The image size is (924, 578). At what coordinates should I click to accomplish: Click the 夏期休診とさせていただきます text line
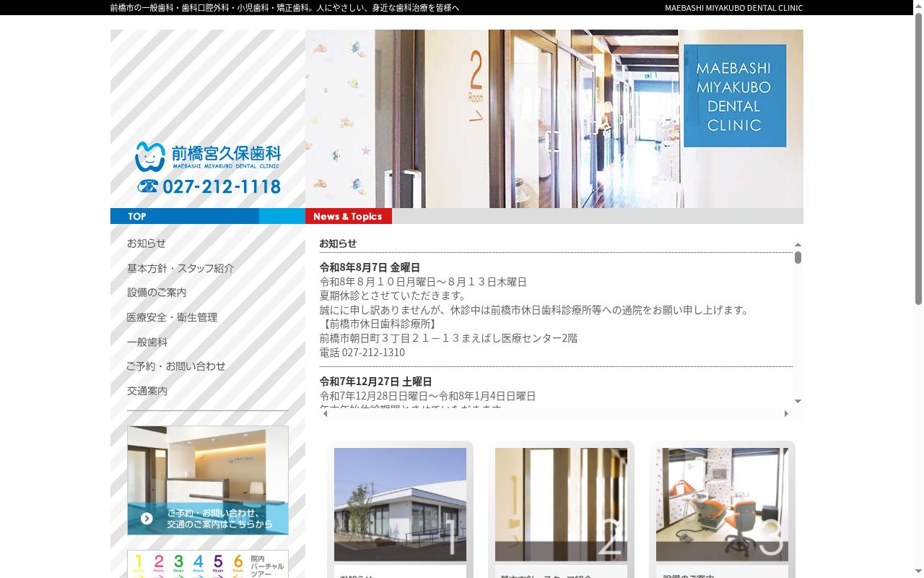tap(393, 296)
